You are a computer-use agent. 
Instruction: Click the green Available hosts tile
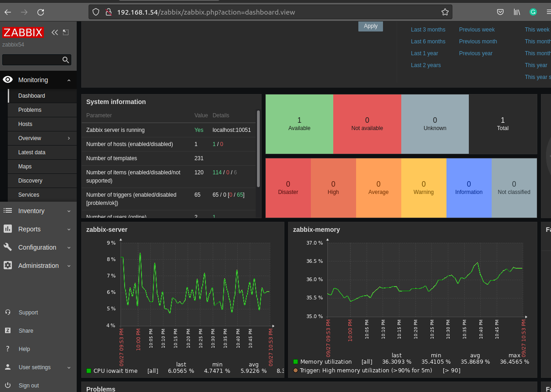coord(299,124)
